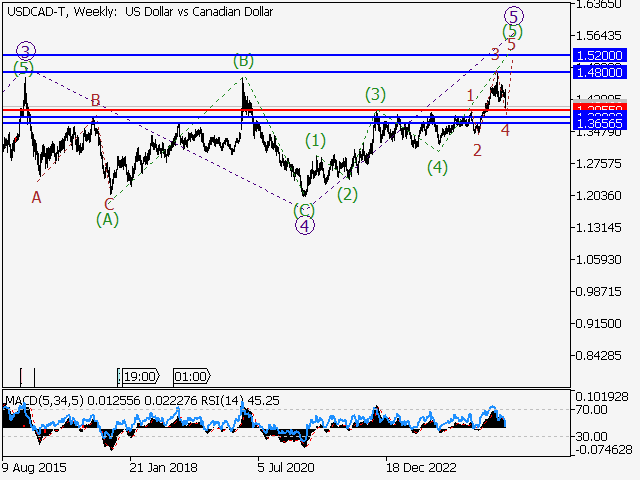Click the red 2 wave label
The height and width of the screenshot is (480, 640).
click(x=477, y=150)
